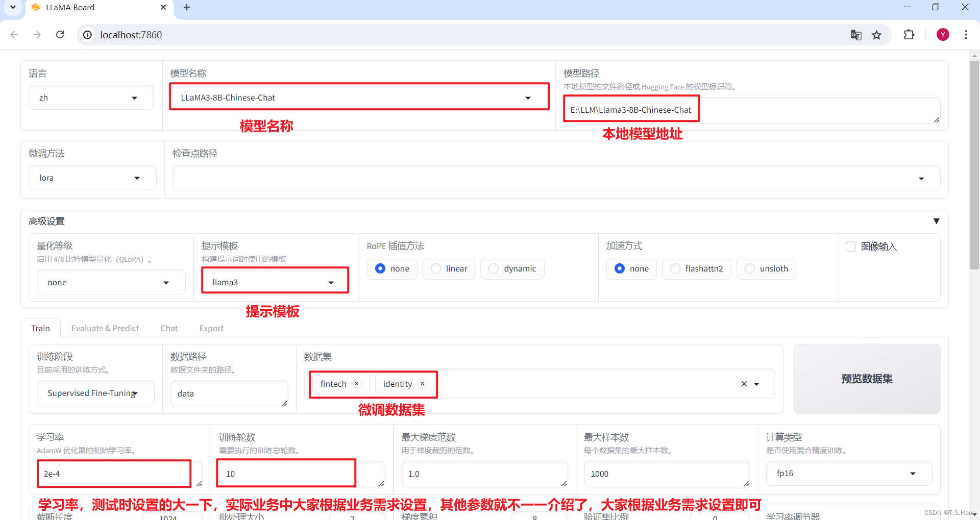Image resolution: width=980 pixels, height=520 pixels.
Task: Close the LLaMA Board tab
Action: click(x=163, y=7)
